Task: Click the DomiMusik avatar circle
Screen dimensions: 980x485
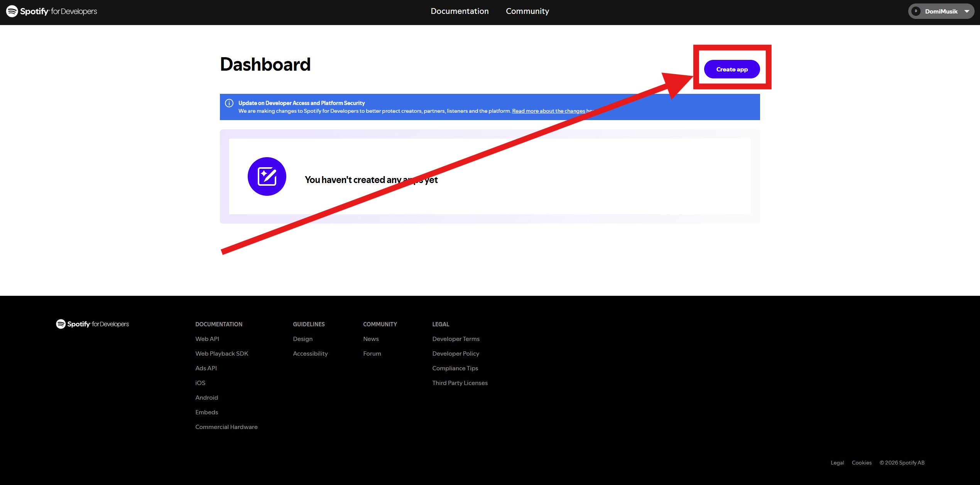Action: [916, 11]
